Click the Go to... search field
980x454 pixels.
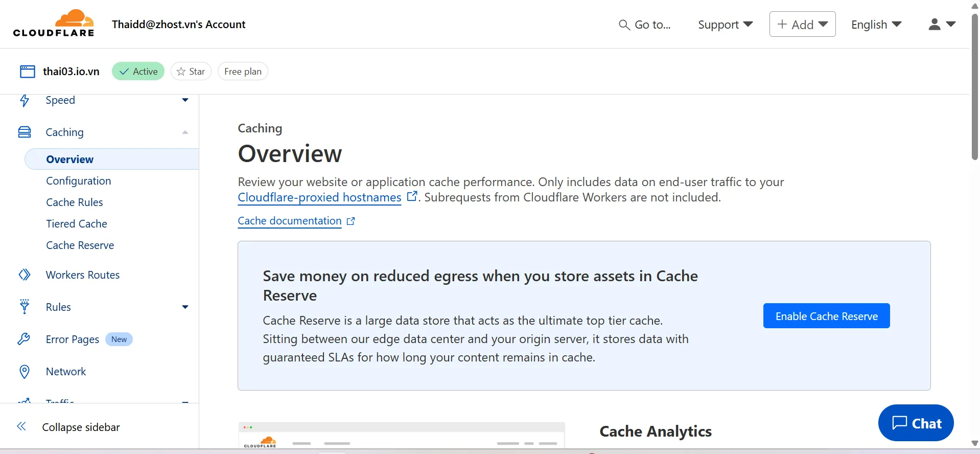point(645,25)
